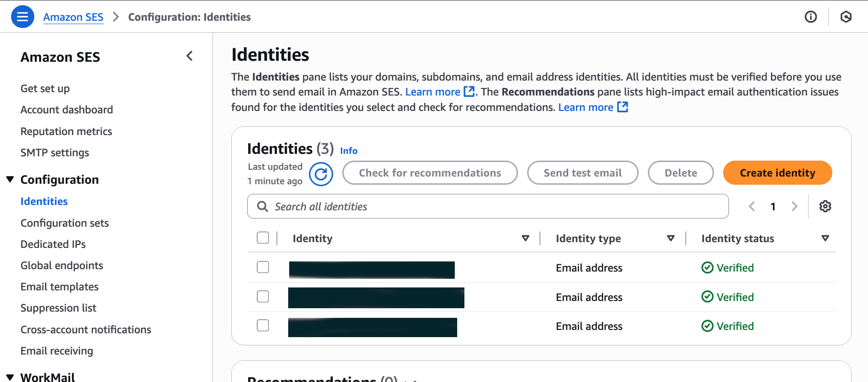Screen dimensions: 868x382
Task: Sort by Identity column arrow
Action: pyautogui.click(x=525, y=238)
